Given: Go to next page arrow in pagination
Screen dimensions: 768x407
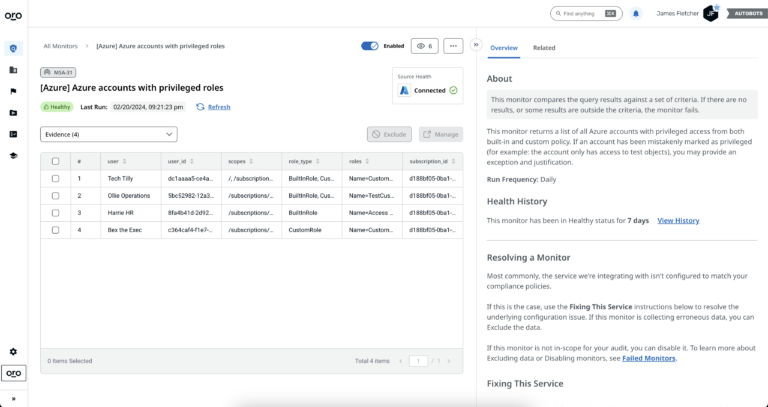Looking at the screenshot, I should point(448,361).
